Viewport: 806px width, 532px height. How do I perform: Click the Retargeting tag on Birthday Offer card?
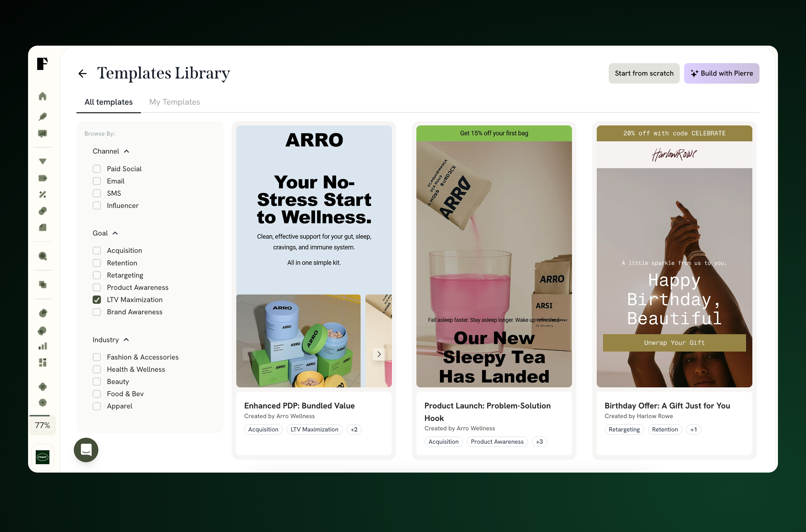pyautogui.click(x=624, y=429)
